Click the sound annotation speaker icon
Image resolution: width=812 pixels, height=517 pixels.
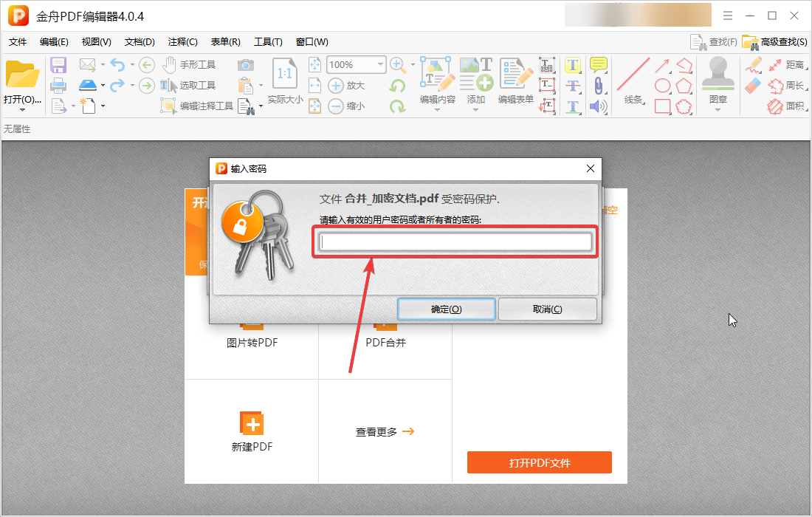click(x=598, y=106)
